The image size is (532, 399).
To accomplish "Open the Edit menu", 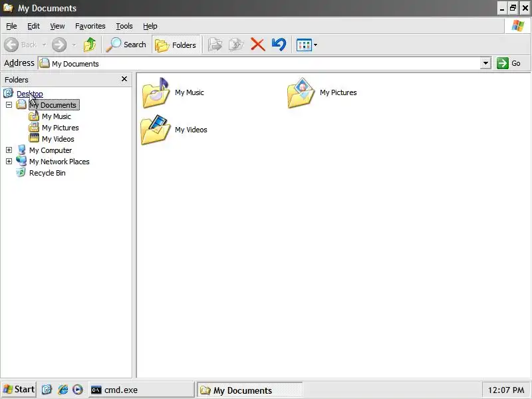I will point(33,26).
